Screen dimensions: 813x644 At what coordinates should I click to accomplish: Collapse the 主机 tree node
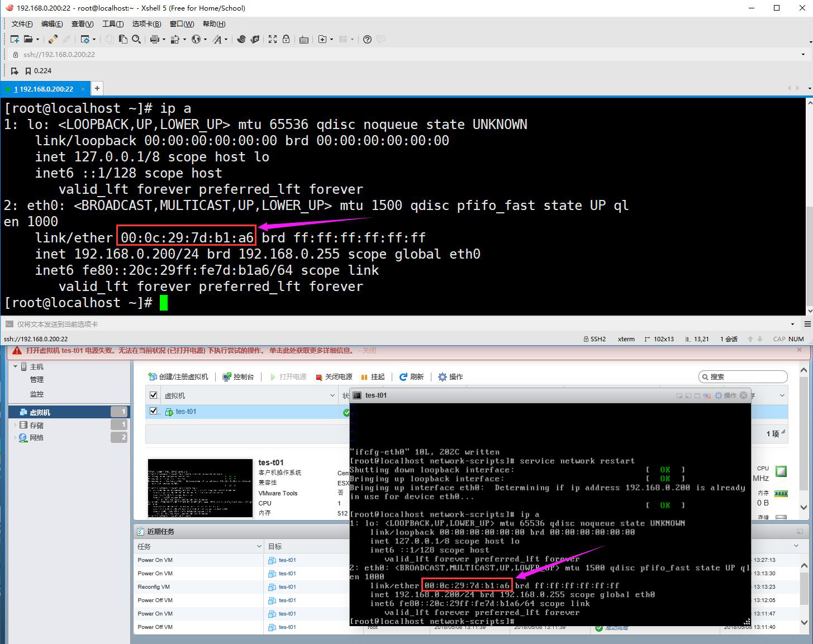point(15,366)
